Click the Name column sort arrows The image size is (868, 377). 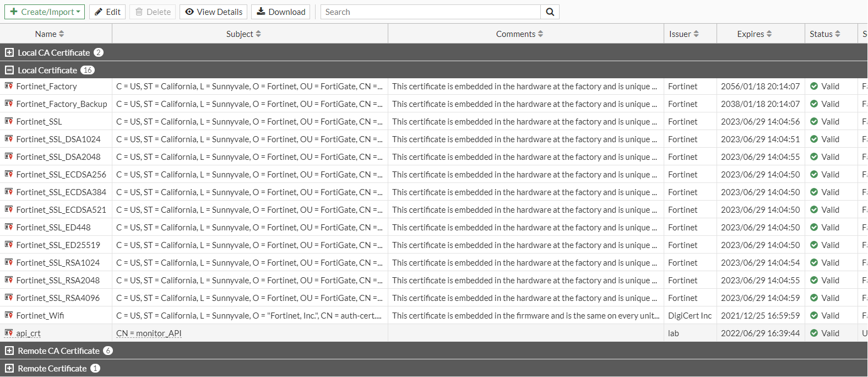[x=62, y=34]
